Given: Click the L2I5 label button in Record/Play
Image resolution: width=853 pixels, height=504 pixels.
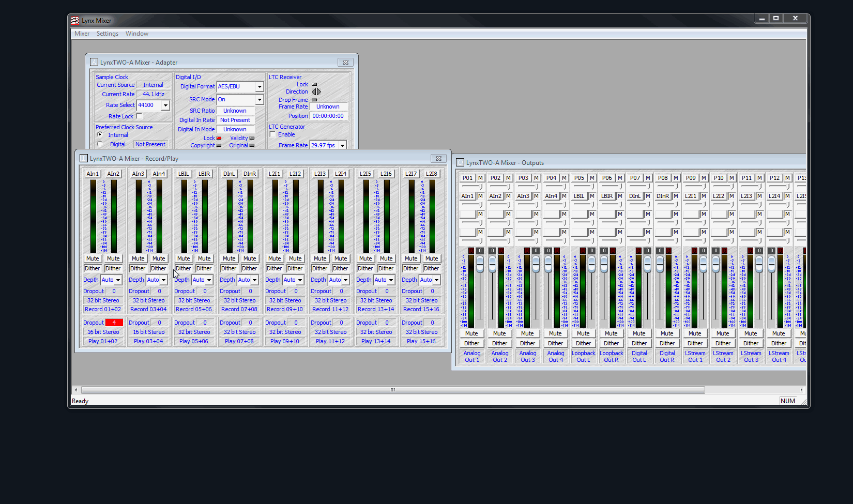Looking at the screenshot, I should (365, 174).
